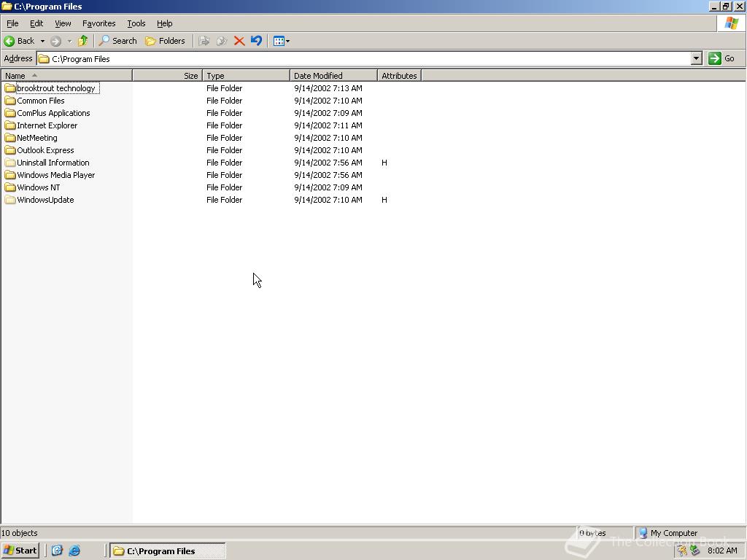Open the Favorites menu

98,23
